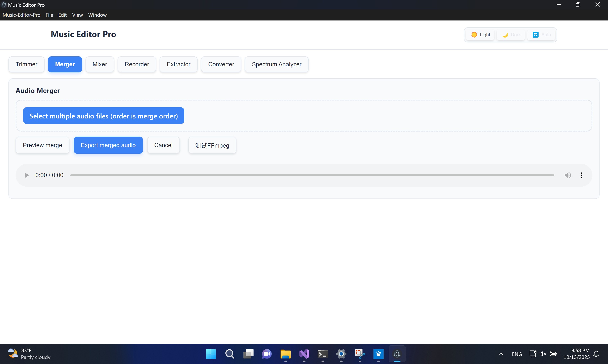
Task: Click the Audio Merger heading
Action: pyautogui.click(x=38, y=91)
